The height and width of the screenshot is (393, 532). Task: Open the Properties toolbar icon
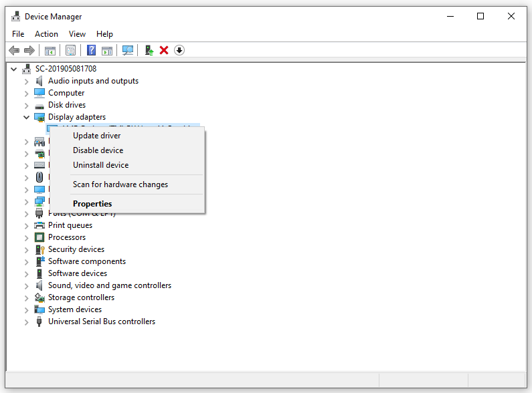[70, 51]
